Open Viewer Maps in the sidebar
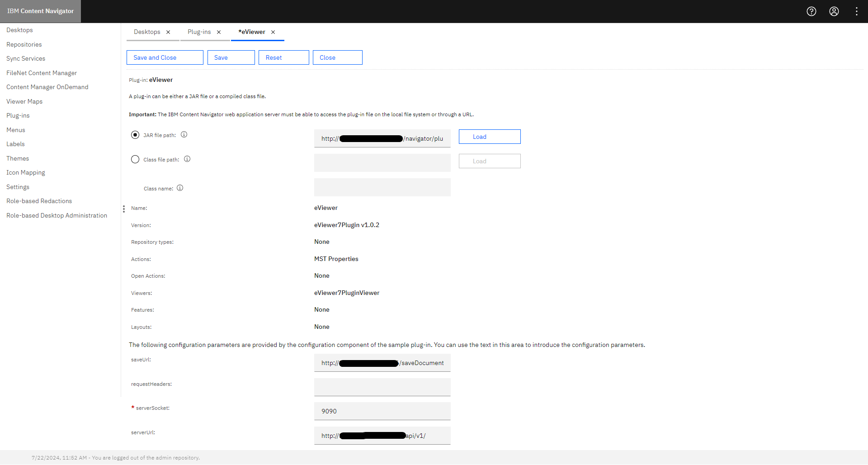Viewport: 868px width, 465px height. (x=24, y=101)
